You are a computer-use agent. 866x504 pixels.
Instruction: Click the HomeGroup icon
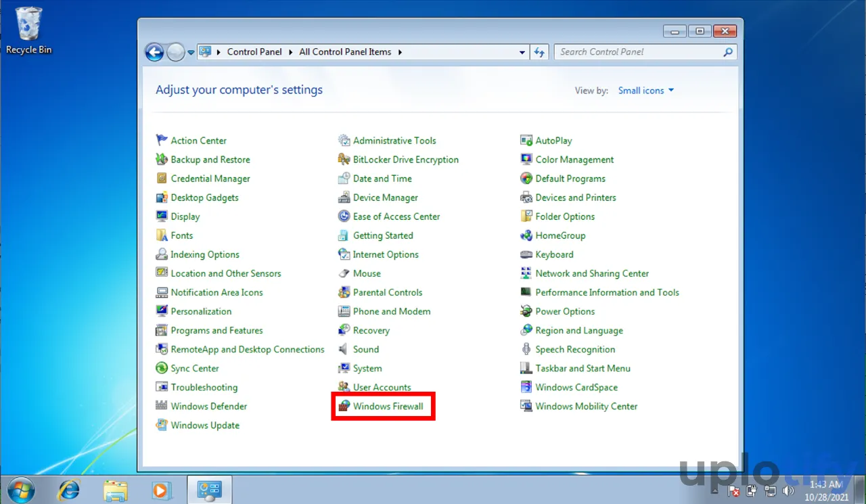(x=526, y=235)
